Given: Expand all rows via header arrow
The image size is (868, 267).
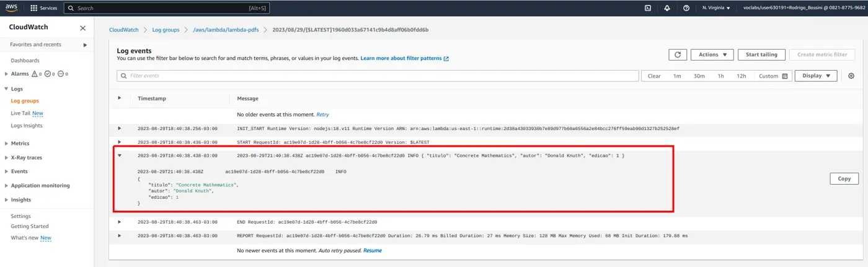Looking at the screenshot, I should pyautogui.click(x=120, y=98).
